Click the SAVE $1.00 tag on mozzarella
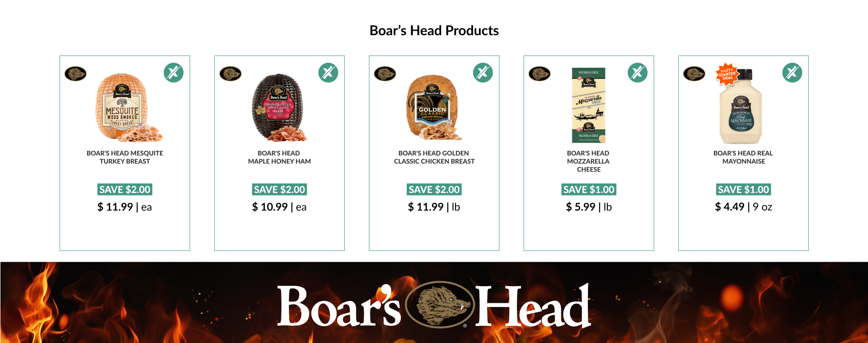This screenshot has height=343, width=868. pos(589,190)
